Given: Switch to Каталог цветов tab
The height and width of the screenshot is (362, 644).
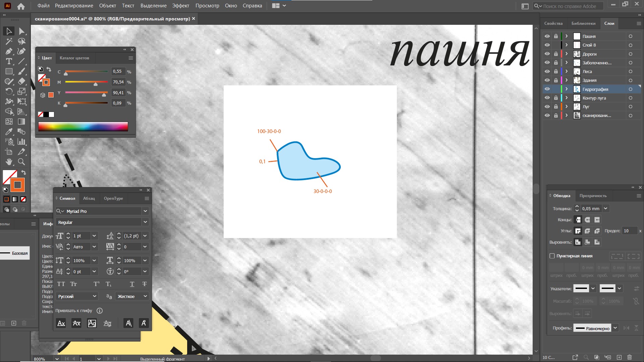Looking at the screenshot, I should click(74, 58).
